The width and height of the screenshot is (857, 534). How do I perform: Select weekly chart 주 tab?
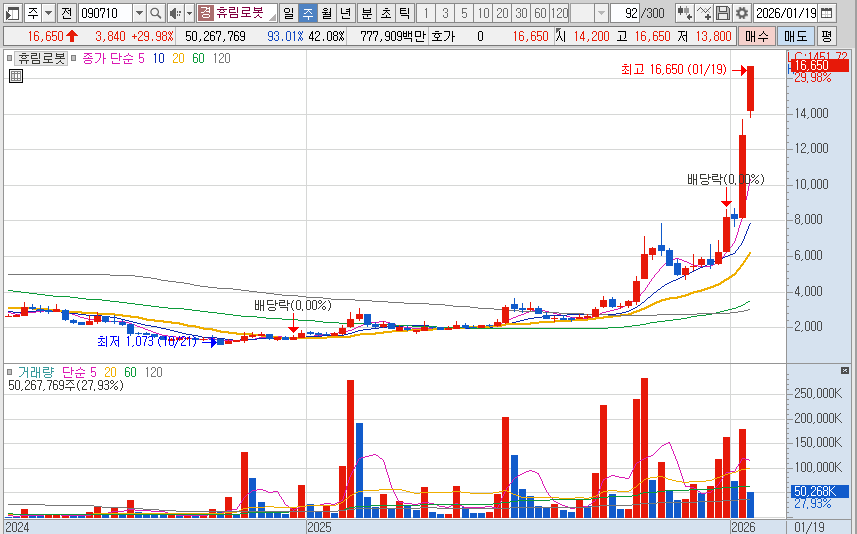tap(308, 13)
